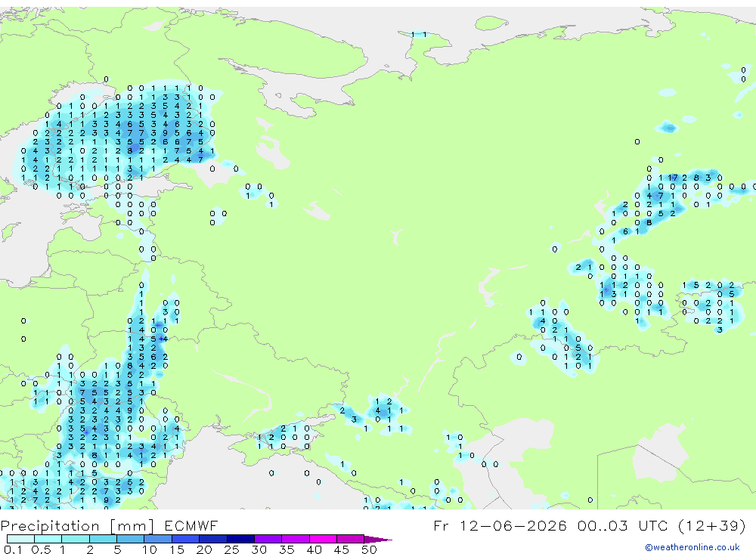Click the 20–25 mm legend color segment
Image resolution: width=756 pixels, height=554 pixels.
click(213, 539)
